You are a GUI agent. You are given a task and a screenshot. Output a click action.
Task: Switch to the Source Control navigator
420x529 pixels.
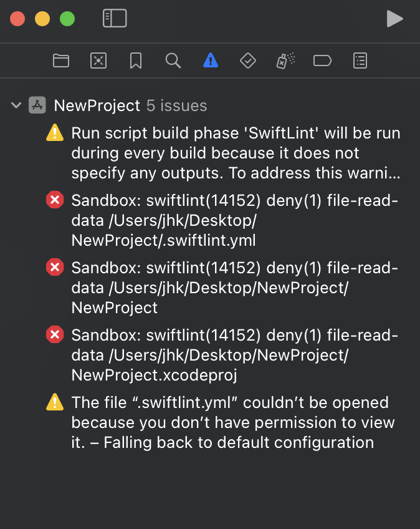98,61
